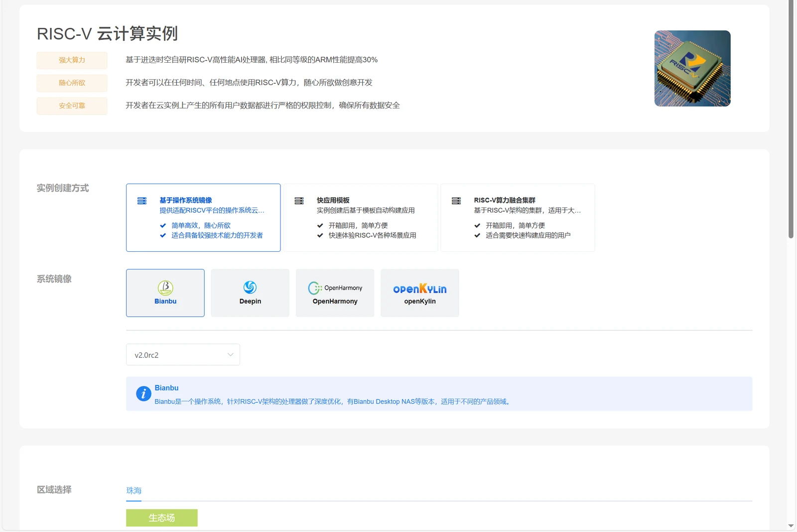Screen dimensions: 797x532
Task: Click the vertical scrollbar thumb
Action: pos(791,119)
